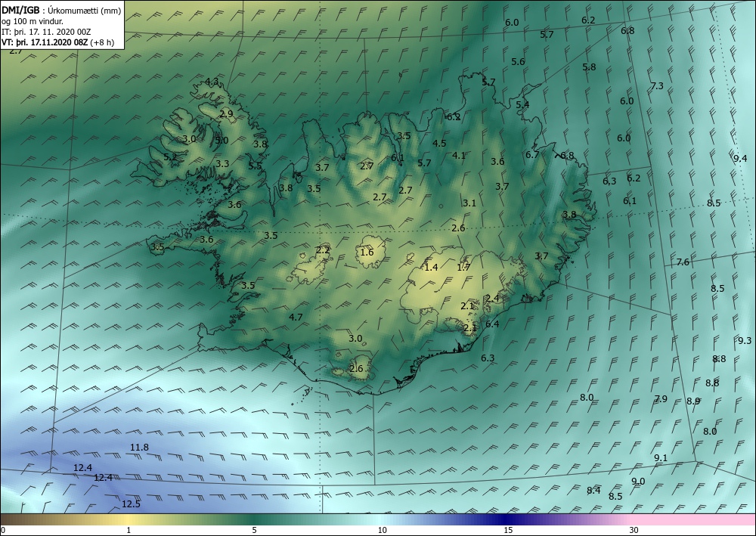The height and width of the screenshot is (536, 756).
Task: Click the map value '3.1'
Action: (469, 203)
